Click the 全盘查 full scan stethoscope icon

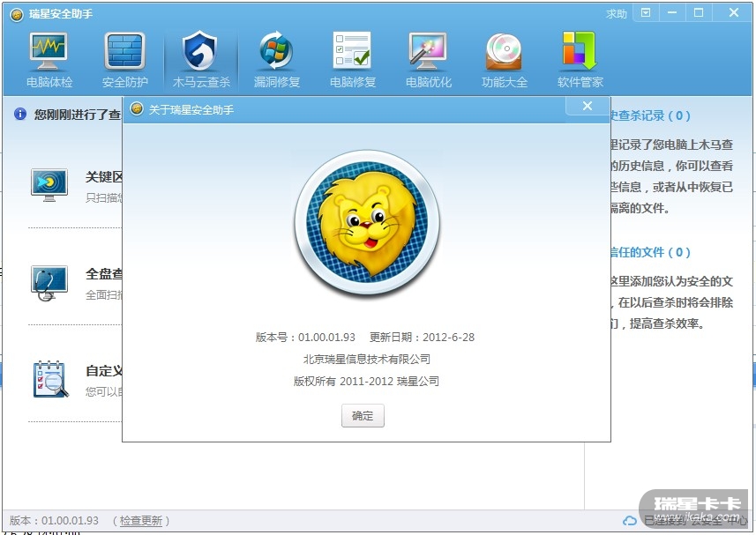click(49, 283)
